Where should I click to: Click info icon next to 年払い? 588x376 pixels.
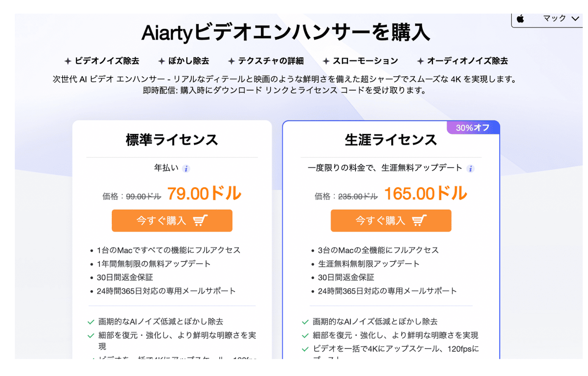186,169
